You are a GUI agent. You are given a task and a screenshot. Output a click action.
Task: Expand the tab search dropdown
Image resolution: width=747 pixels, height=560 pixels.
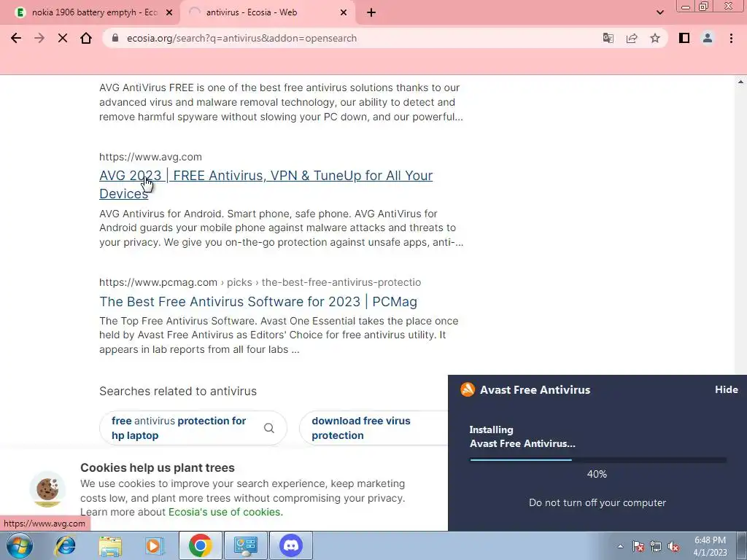coord(659,12)
